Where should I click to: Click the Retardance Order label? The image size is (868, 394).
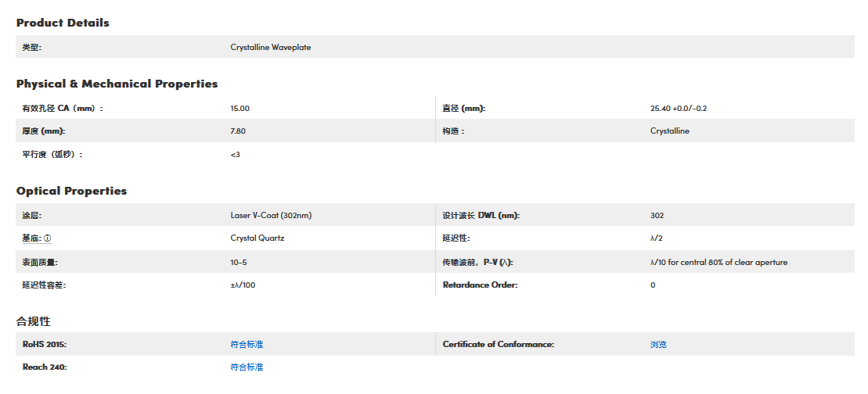480,285
